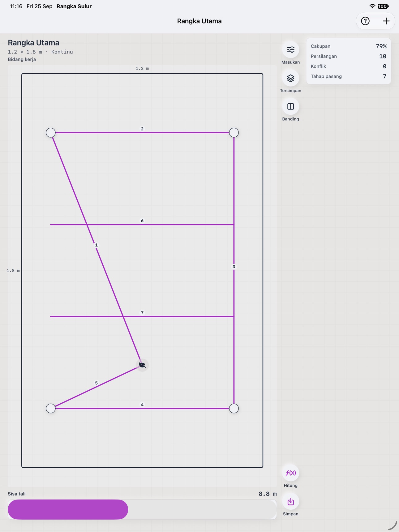Select string segment label 4
Screen dimensions: 399x532
(x=142, y=405)
